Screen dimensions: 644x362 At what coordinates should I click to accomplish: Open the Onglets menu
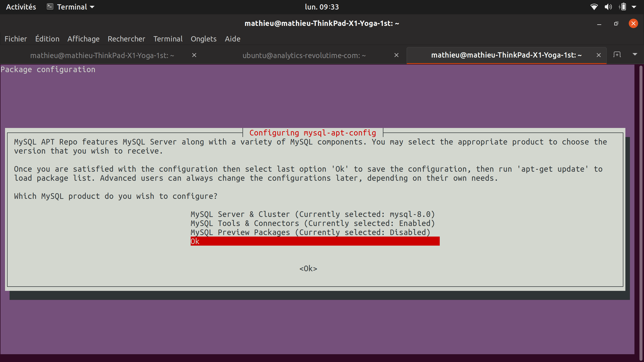pos(204,39)
